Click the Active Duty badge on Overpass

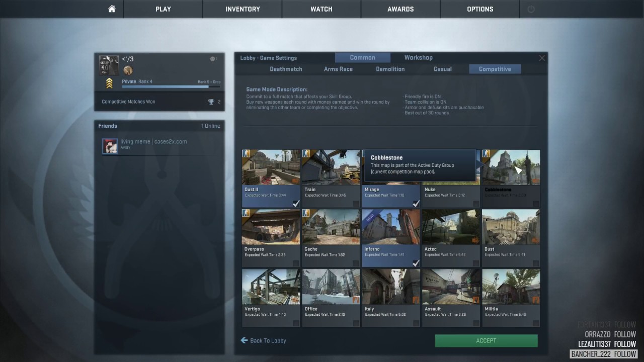pos(246,213)
